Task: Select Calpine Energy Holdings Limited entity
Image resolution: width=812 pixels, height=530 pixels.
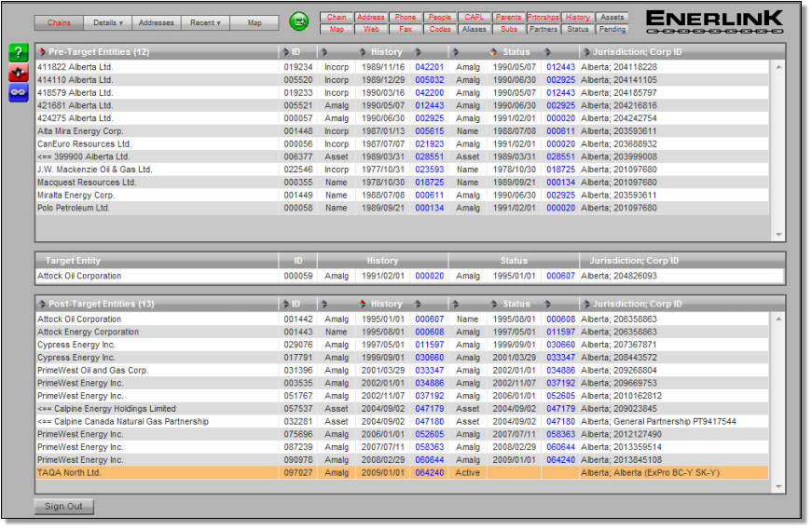Action: (x=106, y=409)
